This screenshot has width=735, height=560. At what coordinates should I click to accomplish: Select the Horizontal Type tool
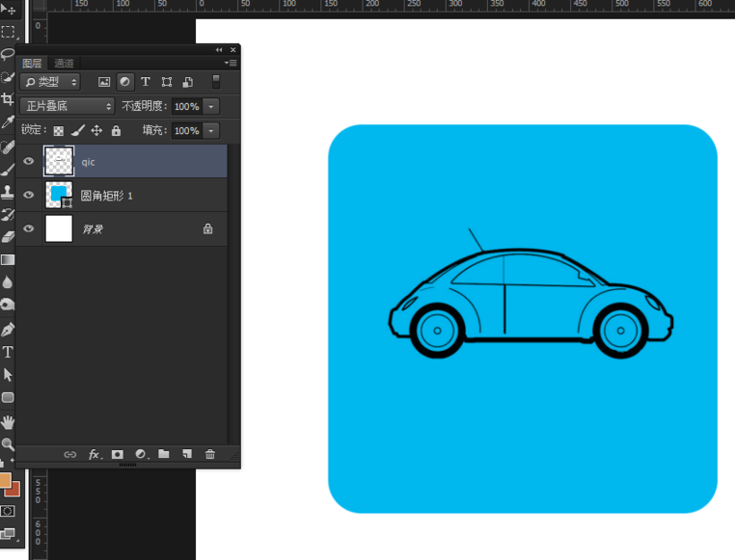point(8,352)
